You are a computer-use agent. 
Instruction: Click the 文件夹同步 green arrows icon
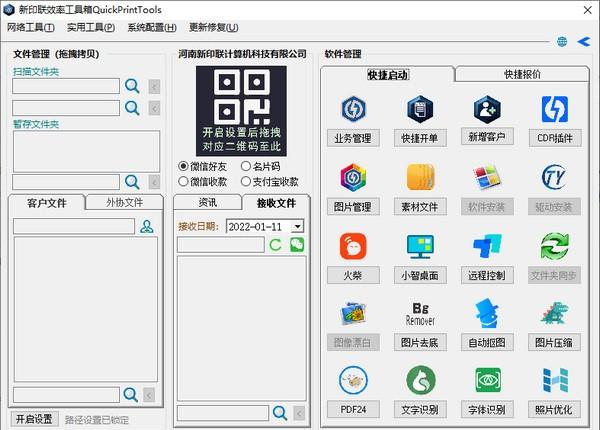point(554,246)
